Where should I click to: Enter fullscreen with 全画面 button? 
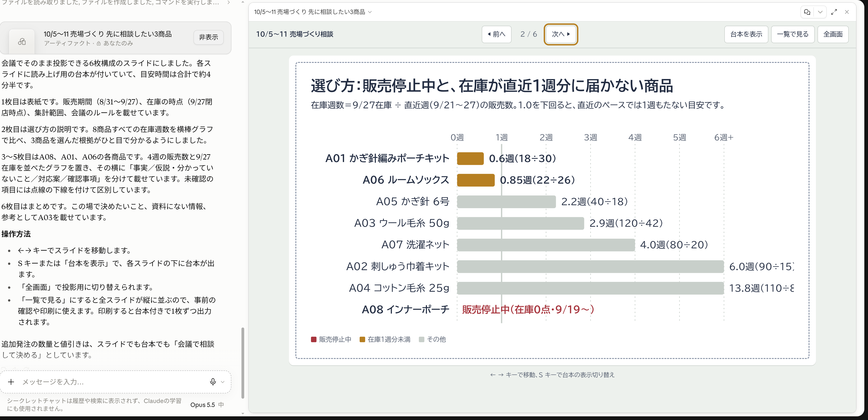tap(833, 34)
